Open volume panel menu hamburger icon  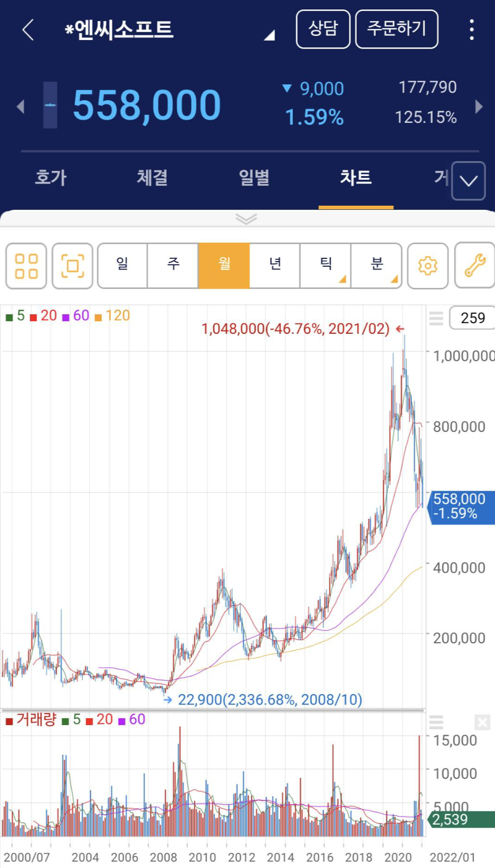(436, 722)
